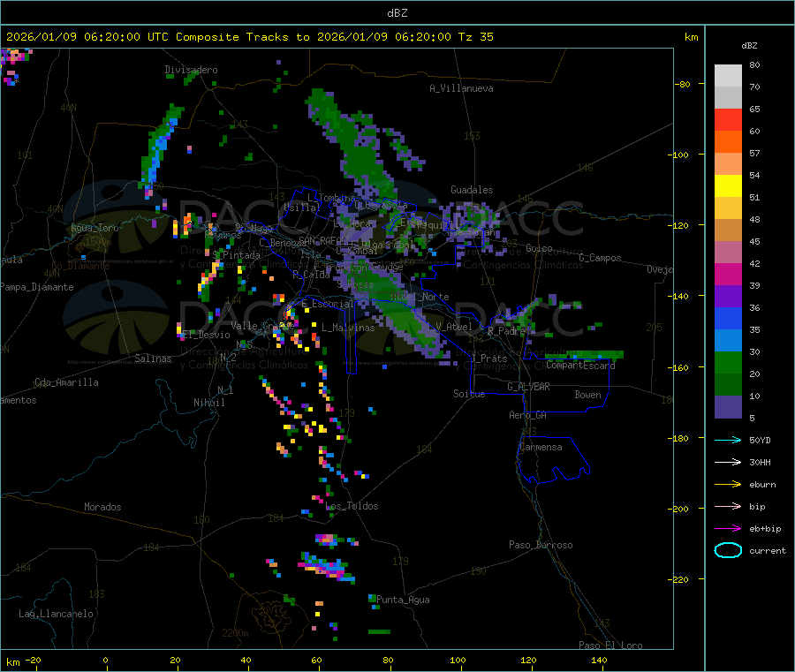Pick the dark orange swatch between 60 and 57
Screen dimensions: 795x672
(728, 142)
